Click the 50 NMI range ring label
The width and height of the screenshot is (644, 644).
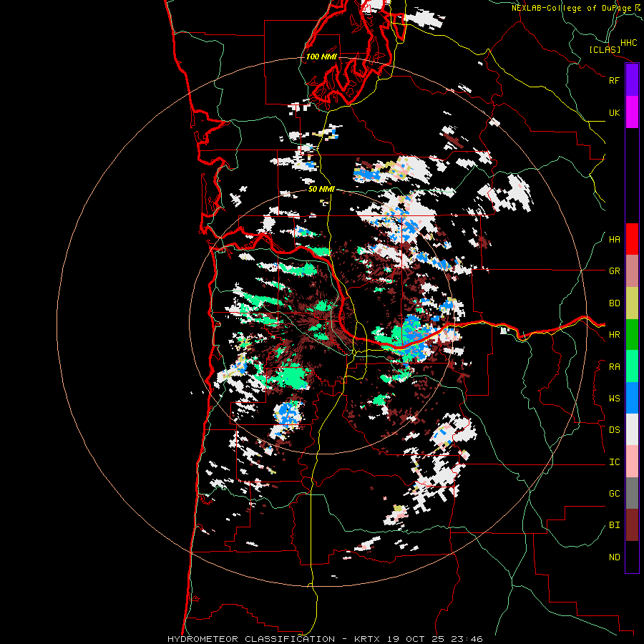tap(321, 190)
